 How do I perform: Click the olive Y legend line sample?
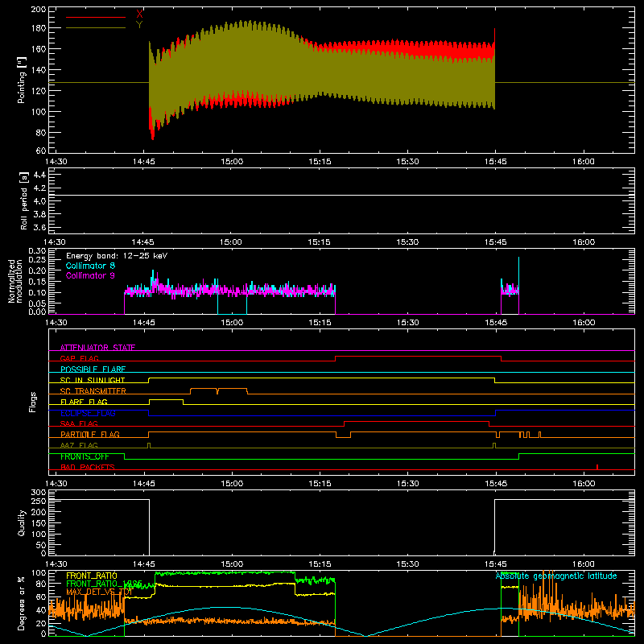(x=96, y=28)
